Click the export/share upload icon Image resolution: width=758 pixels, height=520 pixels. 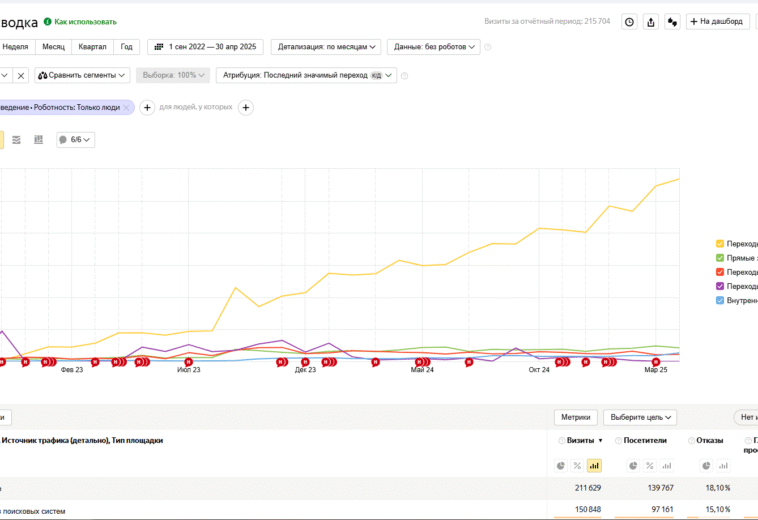[651, 22]
